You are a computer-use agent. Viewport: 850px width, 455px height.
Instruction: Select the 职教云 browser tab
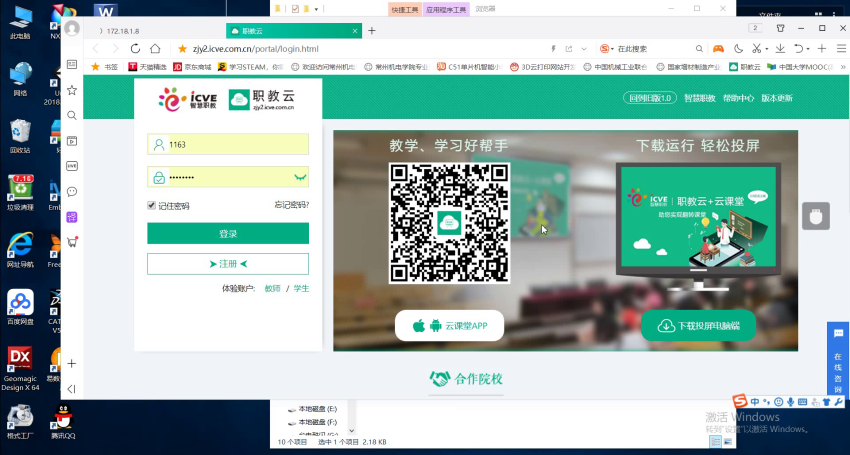pos(294,31)
